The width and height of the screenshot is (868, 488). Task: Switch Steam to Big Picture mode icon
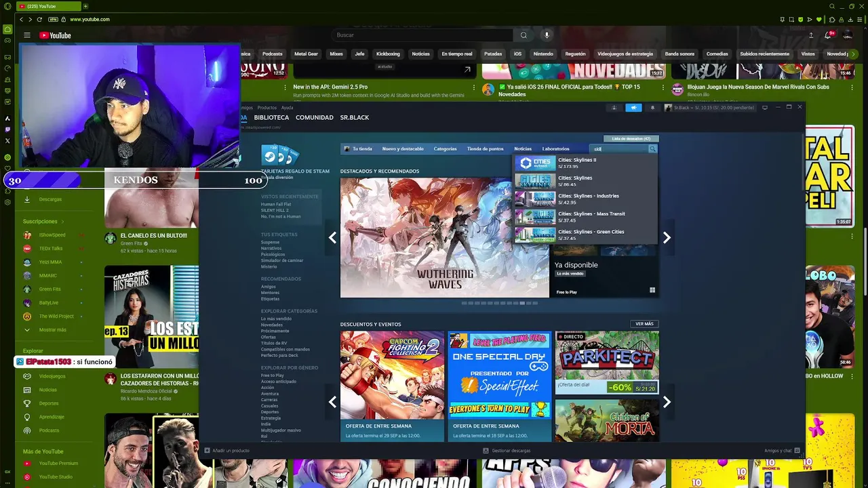[765, 107]
